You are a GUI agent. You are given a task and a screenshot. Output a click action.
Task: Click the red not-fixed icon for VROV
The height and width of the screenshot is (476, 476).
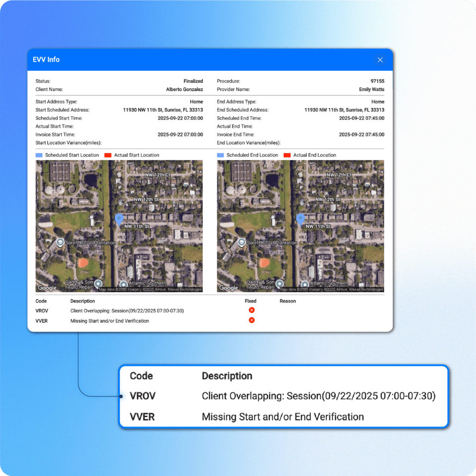(x=251, y=310)
